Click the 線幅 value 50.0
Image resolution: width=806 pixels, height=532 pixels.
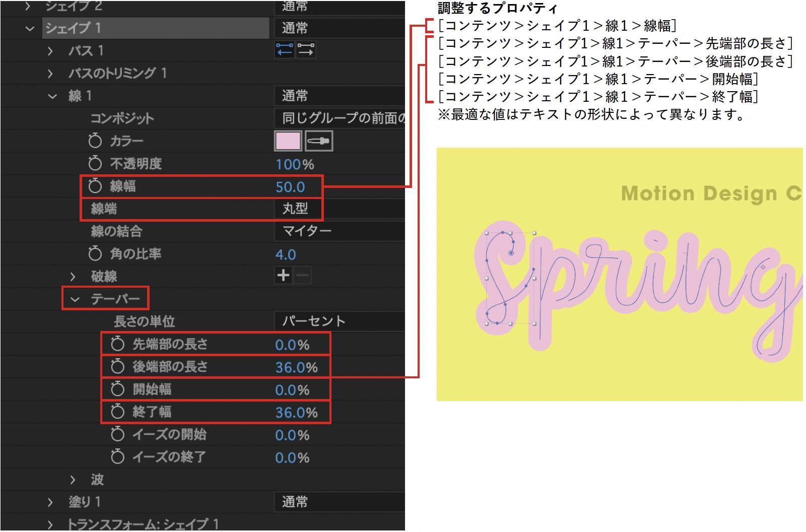[290, 187]
